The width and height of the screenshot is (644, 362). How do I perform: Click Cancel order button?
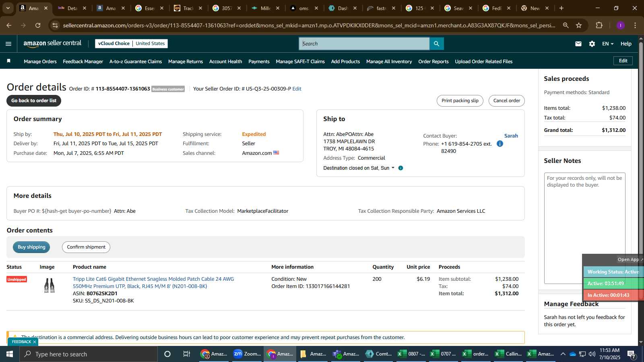(x=507, y=101)
